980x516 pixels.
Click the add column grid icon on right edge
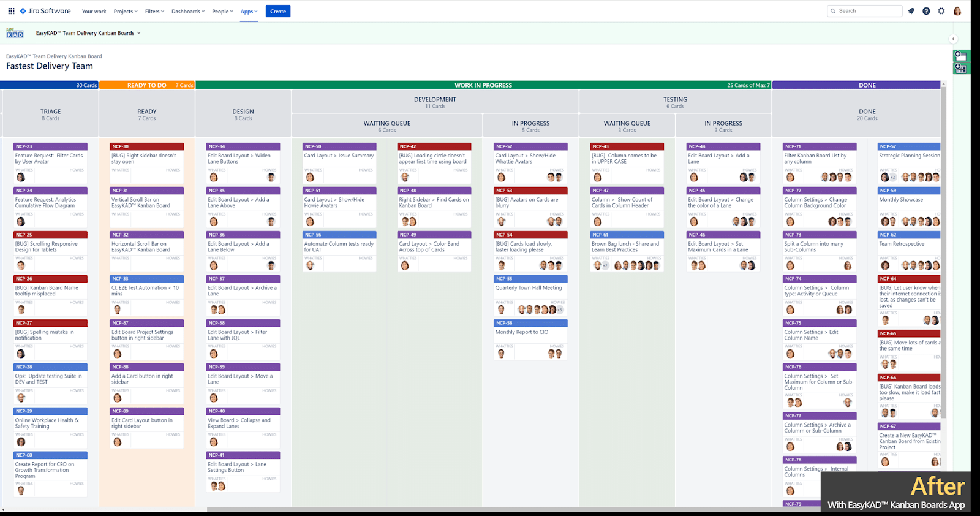pyautogui.click(x=960, y=68)
